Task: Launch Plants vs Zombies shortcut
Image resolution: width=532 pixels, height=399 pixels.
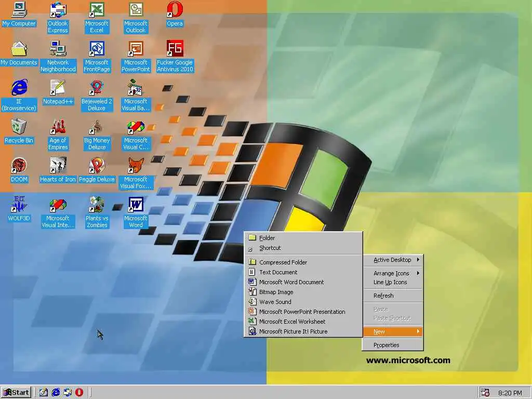Action: 97,212
